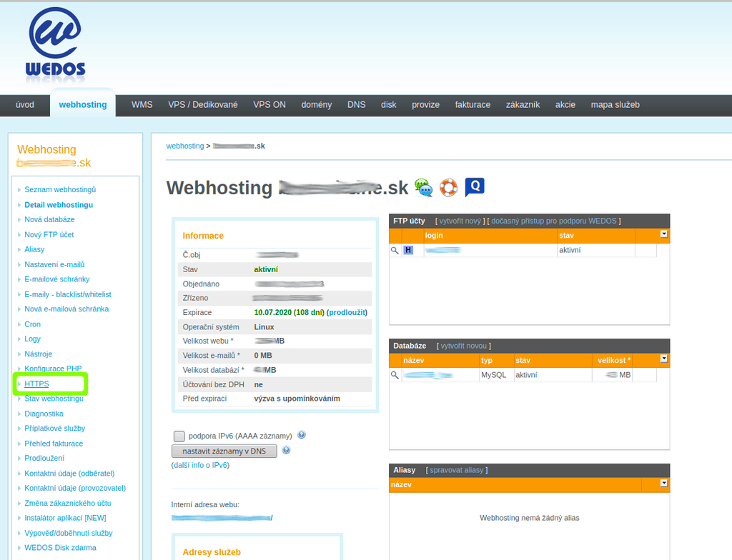732x560 pixels.
Task: Open the HTTPS sidebar link
Action: point(36,384)
